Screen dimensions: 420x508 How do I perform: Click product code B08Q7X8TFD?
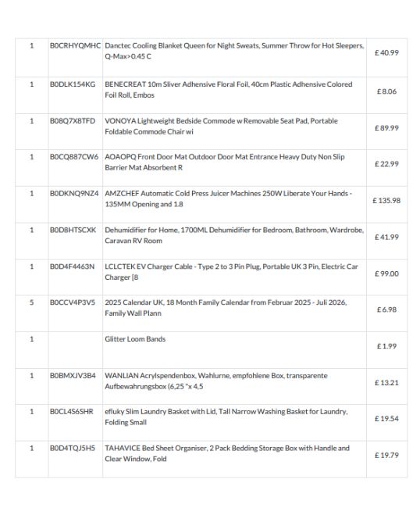73,121
